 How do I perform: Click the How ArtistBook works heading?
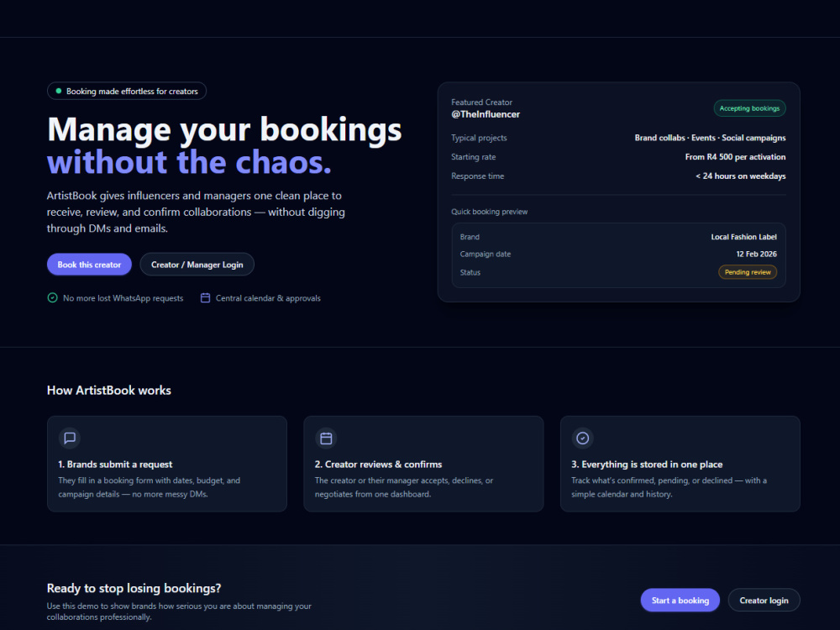coord(108,390)
